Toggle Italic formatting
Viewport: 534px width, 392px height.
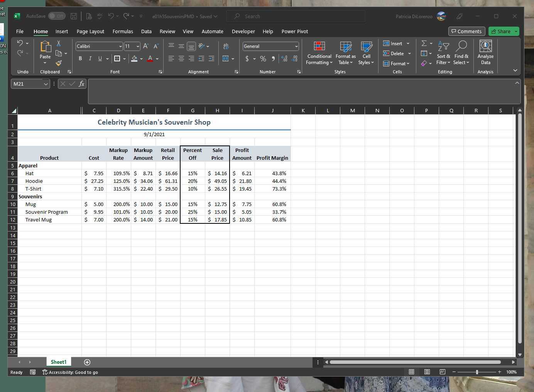click(90, 59)
